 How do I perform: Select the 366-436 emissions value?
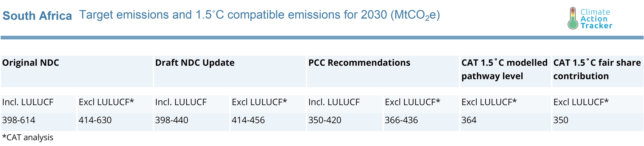[x=401, y=120]
